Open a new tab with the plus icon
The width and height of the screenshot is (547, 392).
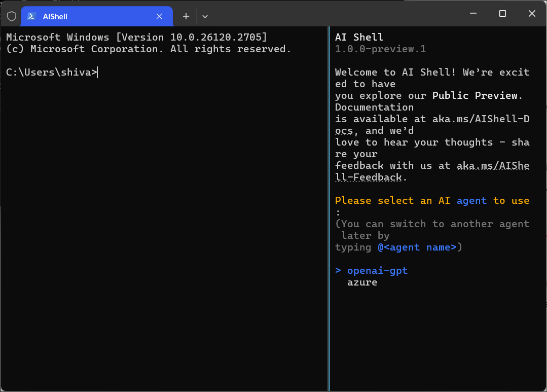[x=186, y=16]
